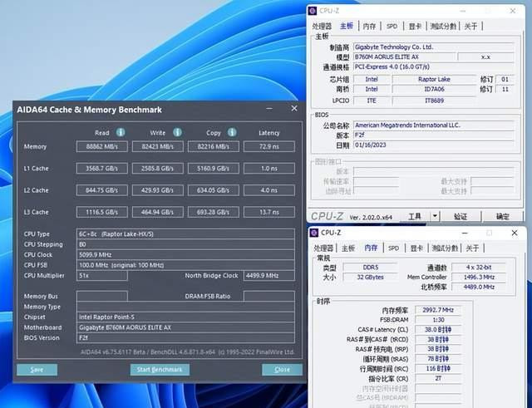This screenshot has width=532, height=408.
Task: Switch to 处理器 tab in top CPU-Z
Action: (322, 26)
